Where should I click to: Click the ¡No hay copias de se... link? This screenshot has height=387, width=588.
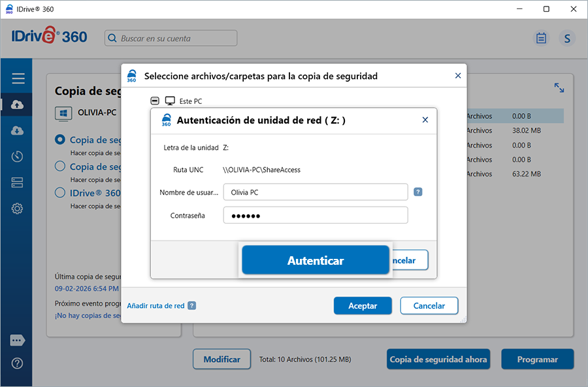[88, 316]
